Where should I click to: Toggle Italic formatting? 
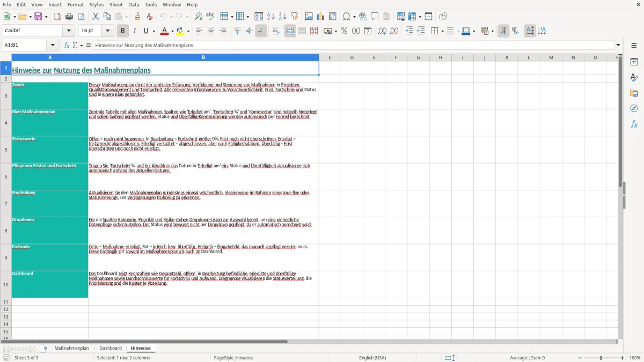click(134, 31)
